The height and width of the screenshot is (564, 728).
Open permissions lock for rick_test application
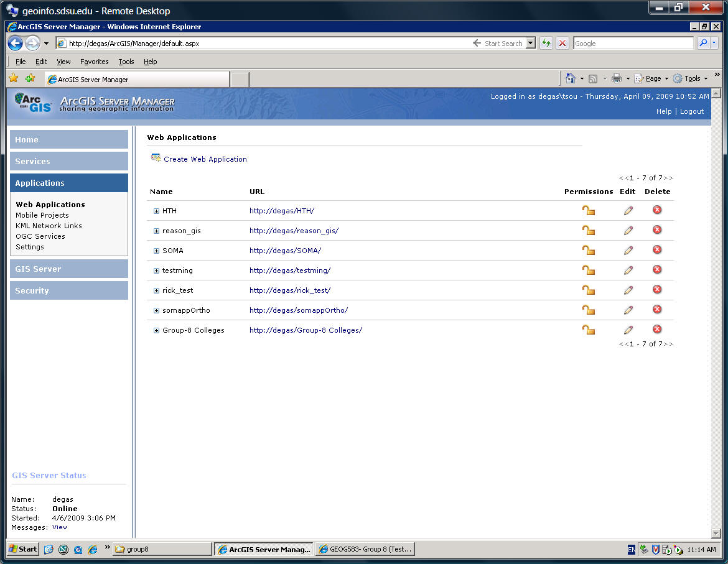588,290
